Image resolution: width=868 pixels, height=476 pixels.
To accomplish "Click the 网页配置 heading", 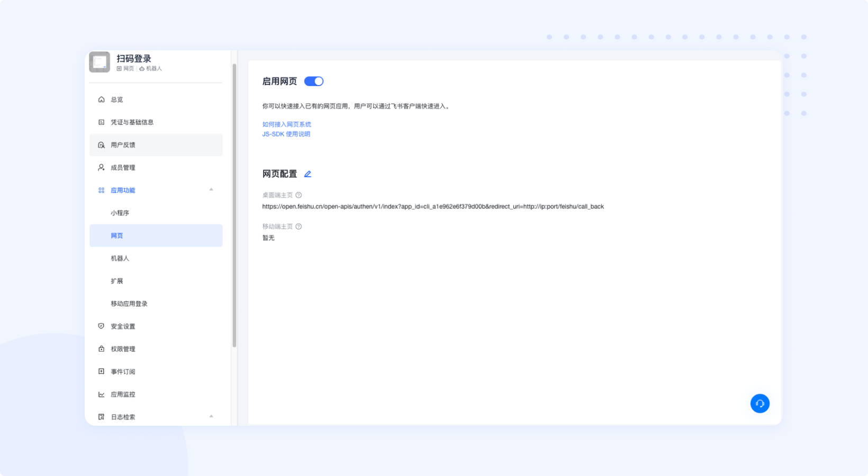I will (x=279, y=174).
